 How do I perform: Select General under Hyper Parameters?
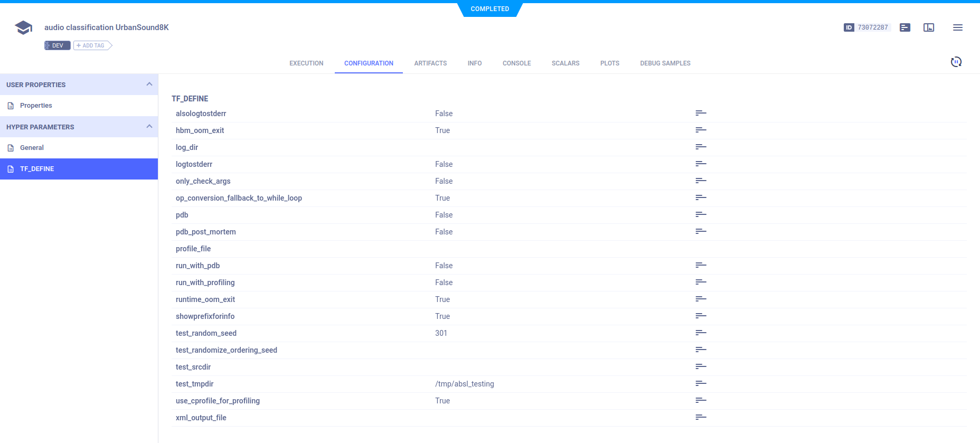(x=32, y=148)
